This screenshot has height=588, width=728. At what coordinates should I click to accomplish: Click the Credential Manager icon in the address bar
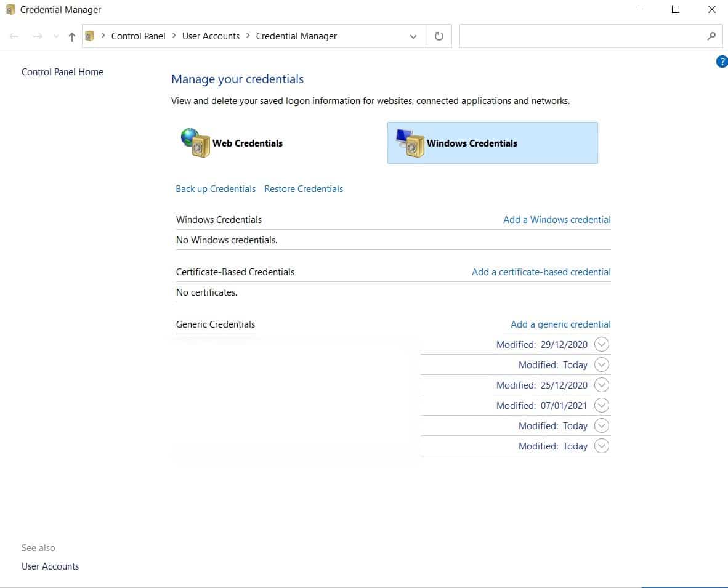90,36
